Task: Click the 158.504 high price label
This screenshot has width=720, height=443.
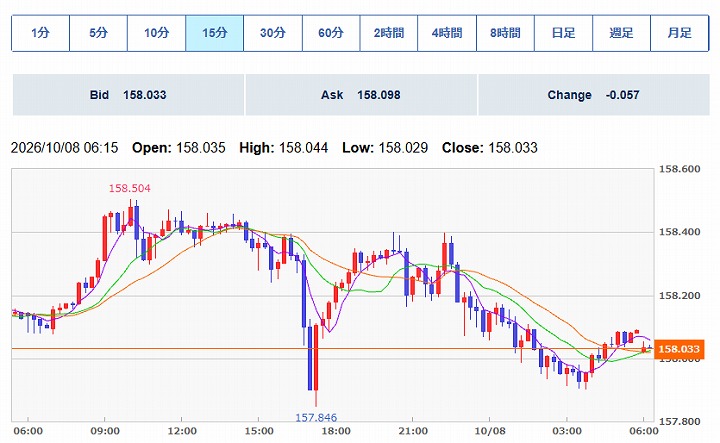Action: (129, 188)
